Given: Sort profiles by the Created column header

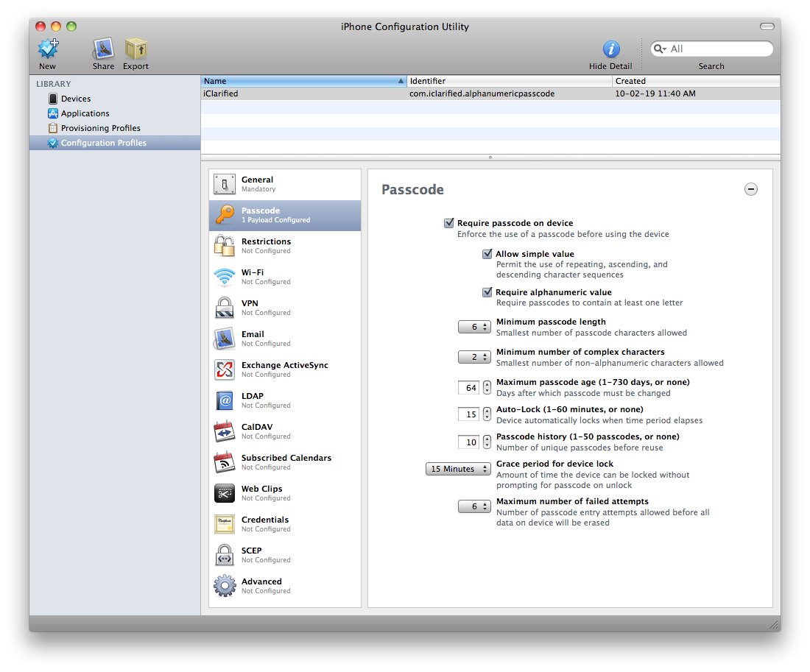Looking at the screenshot, I should click(x=695, y=81).
